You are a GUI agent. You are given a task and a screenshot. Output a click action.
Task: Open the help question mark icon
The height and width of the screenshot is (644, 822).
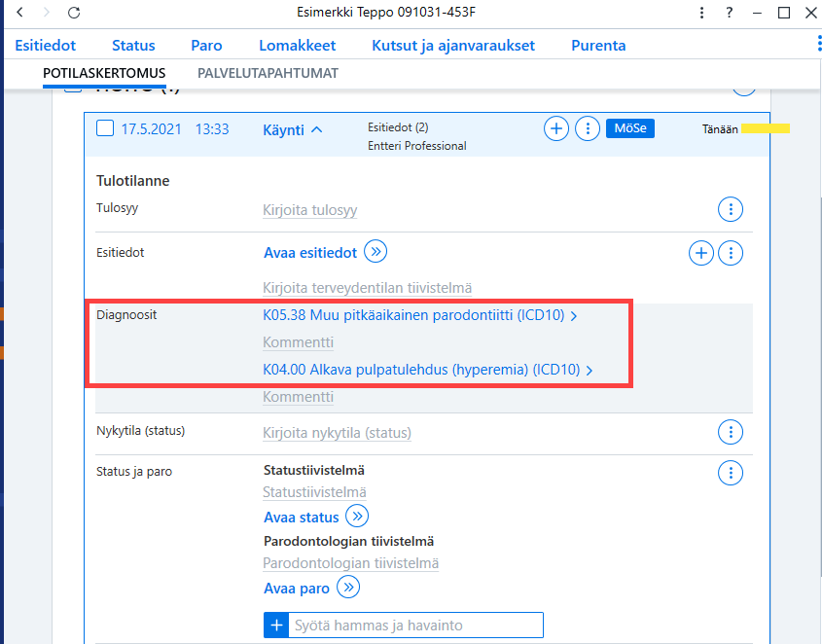click(x=730, y=12)
